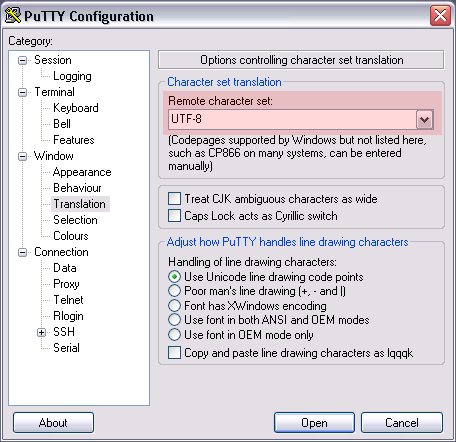The image size is (456, 442).
Task: Click the PuTTY icon in the title bar
Action: [13, 15]
